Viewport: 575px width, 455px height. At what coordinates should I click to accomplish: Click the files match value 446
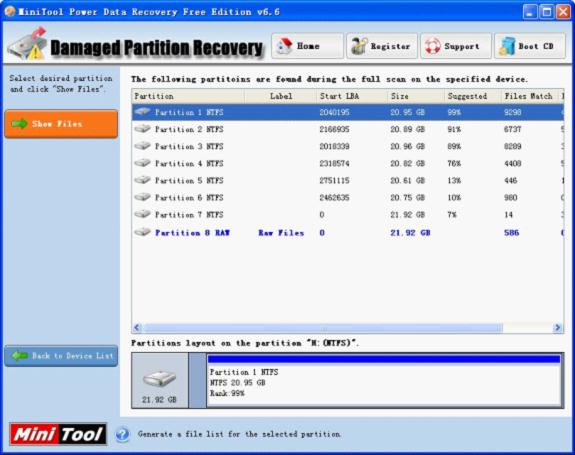click(x=510, y=180)
